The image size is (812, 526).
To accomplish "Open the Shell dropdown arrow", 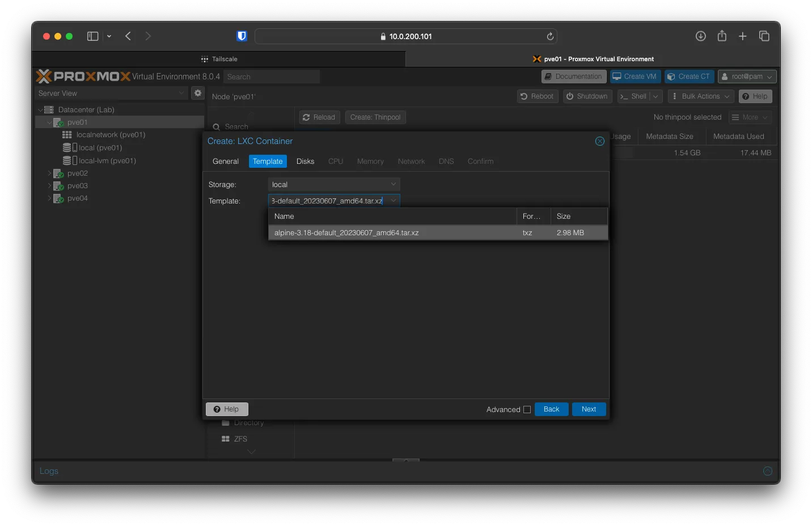I will 656,96.
